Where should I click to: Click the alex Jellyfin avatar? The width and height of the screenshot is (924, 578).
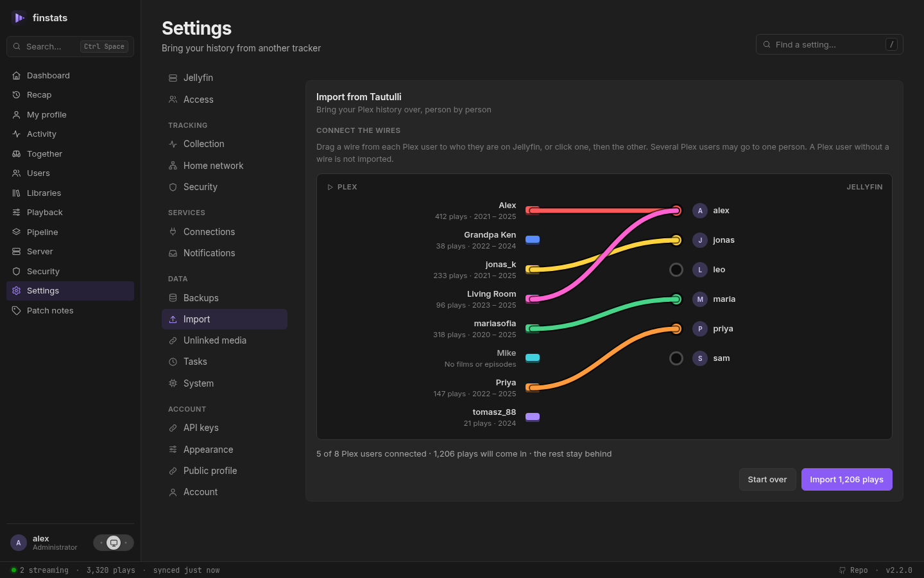[x=700, y=211]
